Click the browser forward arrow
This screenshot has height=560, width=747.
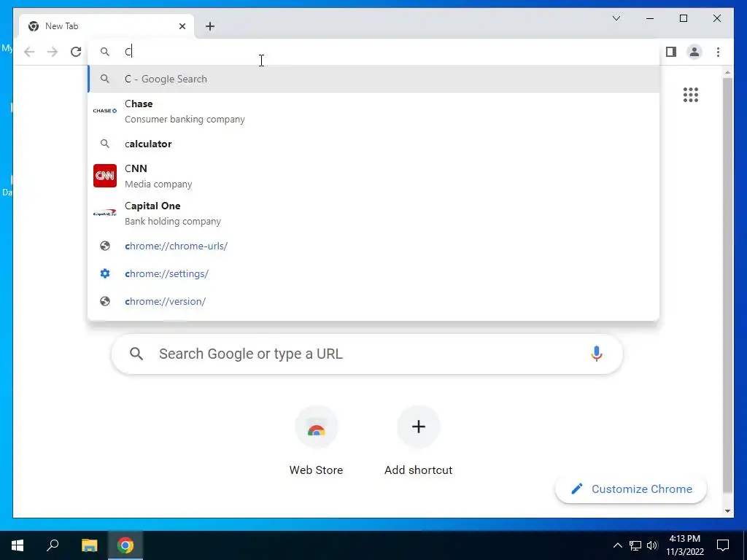coord(53,52)
